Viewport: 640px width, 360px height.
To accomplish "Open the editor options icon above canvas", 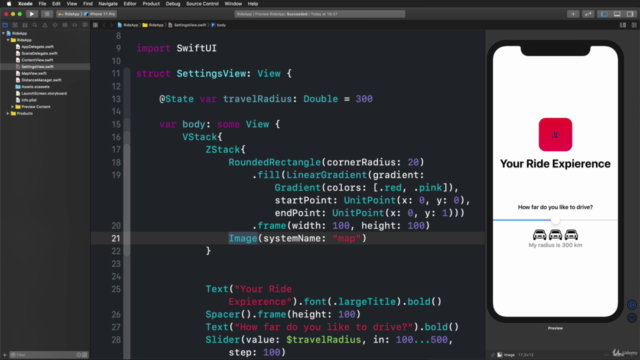I will click(623, 25).
